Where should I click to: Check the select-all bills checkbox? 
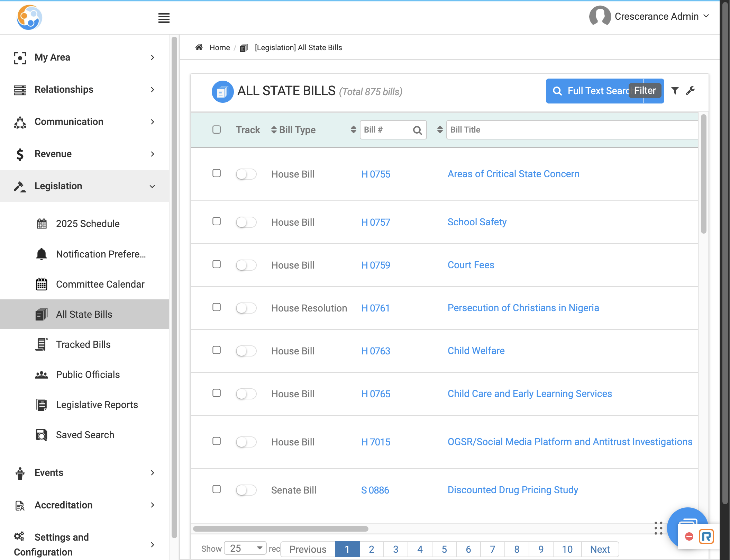(x=217, y=129)
